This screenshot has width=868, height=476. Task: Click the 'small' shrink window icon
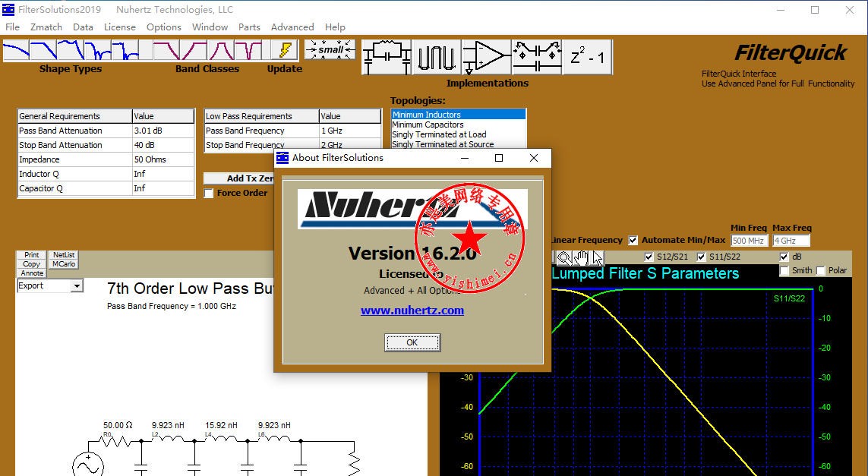tap(330, 49)
